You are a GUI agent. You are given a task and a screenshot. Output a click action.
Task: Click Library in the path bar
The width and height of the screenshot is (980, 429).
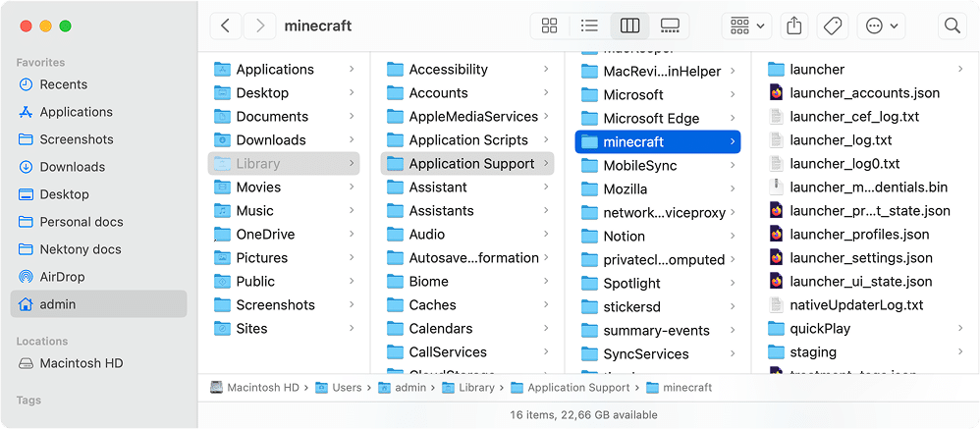pyautogui.click(x=468, y=388)
